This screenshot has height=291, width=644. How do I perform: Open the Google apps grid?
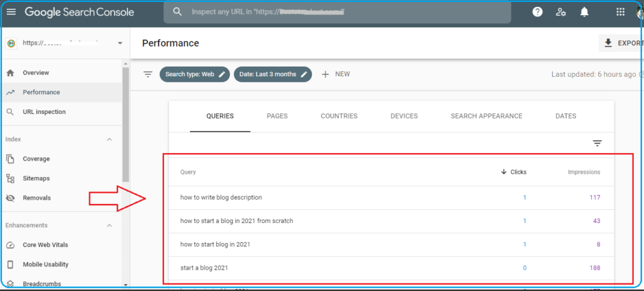620,12
